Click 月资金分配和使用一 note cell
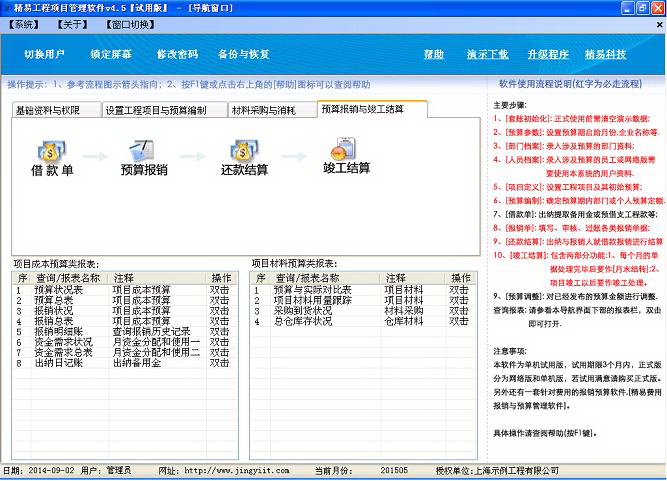This screenshot has height=481, width=667. (x=156, y=342)
